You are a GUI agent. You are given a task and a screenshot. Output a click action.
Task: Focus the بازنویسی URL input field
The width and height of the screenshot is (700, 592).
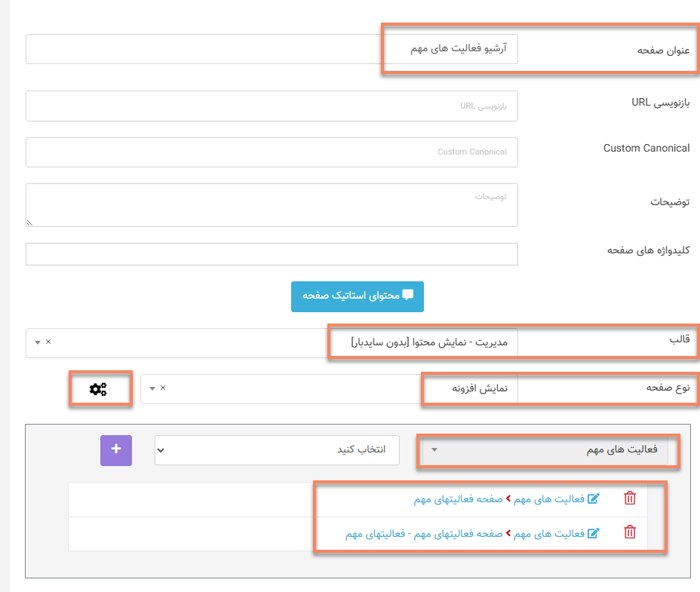(272, 106)
